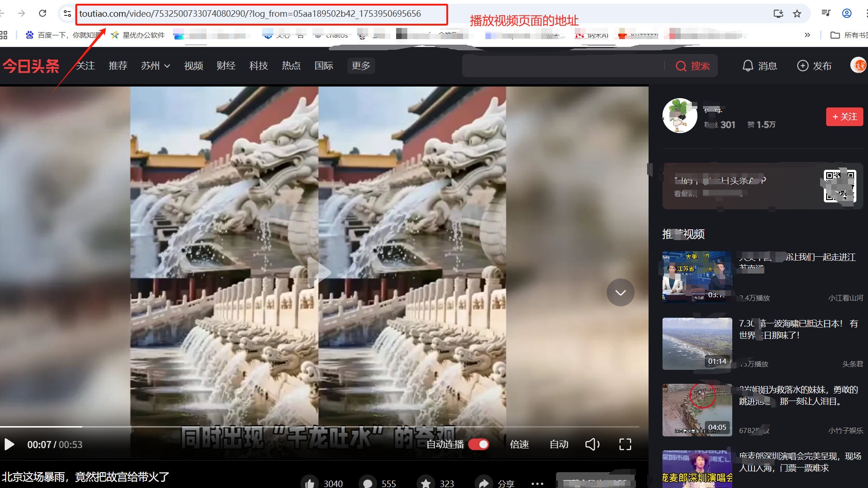This screenshot has height=488, width=868.
Task: Click the +关注 follow button
Action: [x=844, y=117]
